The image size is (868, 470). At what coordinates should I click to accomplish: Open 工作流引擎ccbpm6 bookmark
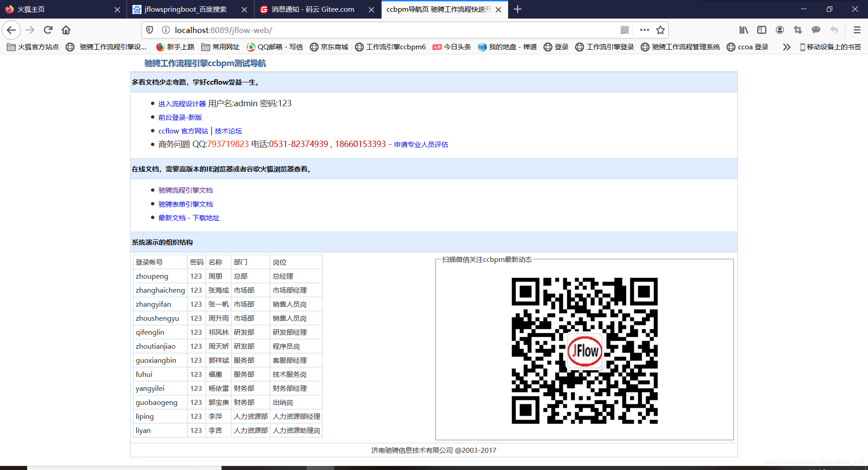coord(391,47)
